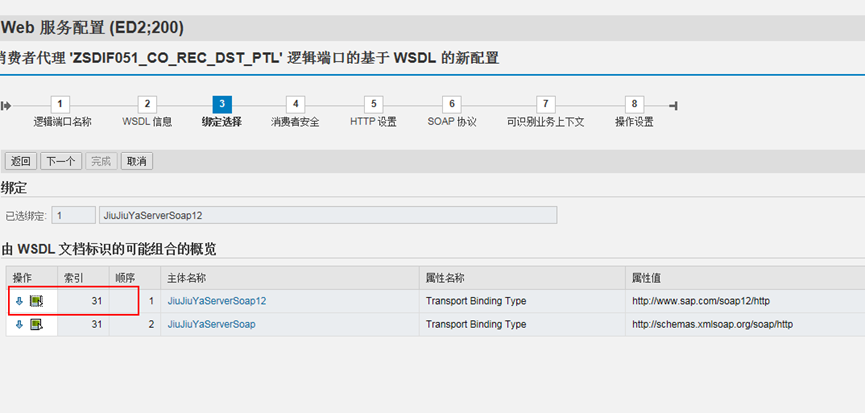Image resolution: width=865 pixels, height=413 pixels.
Task: Select step 4 消费者安全 in roadmap
Action: [x=295, y=104]
